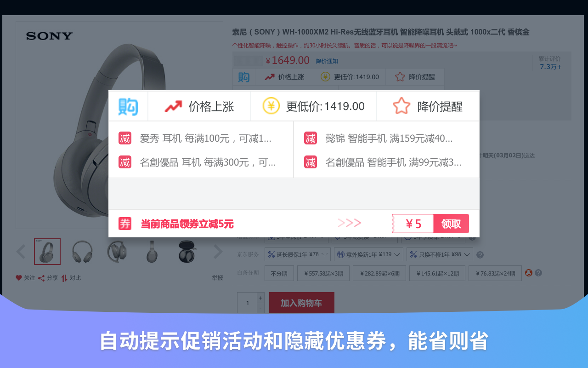Select the ¥557.58起×3期 installment option
The height and width of the screenshot is (368, 588).
tap(323, 273)
